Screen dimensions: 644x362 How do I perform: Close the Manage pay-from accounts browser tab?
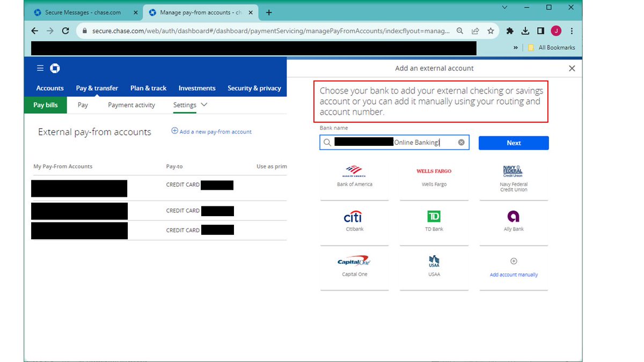coord(251,12)
